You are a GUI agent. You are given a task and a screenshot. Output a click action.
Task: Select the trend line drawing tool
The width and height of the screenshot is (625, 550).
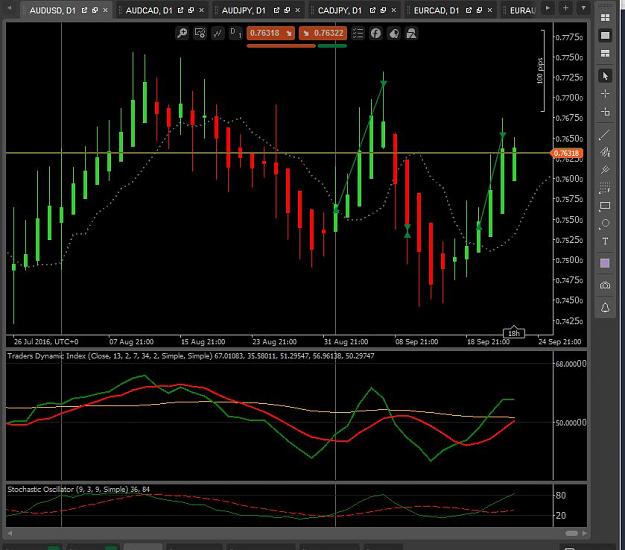click(x=605, y=135)
